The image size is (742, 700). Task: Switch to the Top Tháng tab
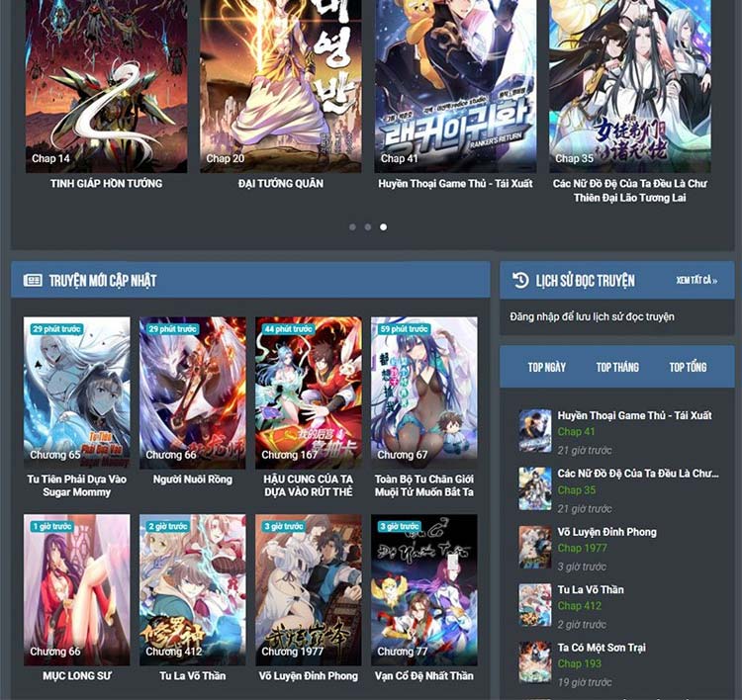coord(617,367)
